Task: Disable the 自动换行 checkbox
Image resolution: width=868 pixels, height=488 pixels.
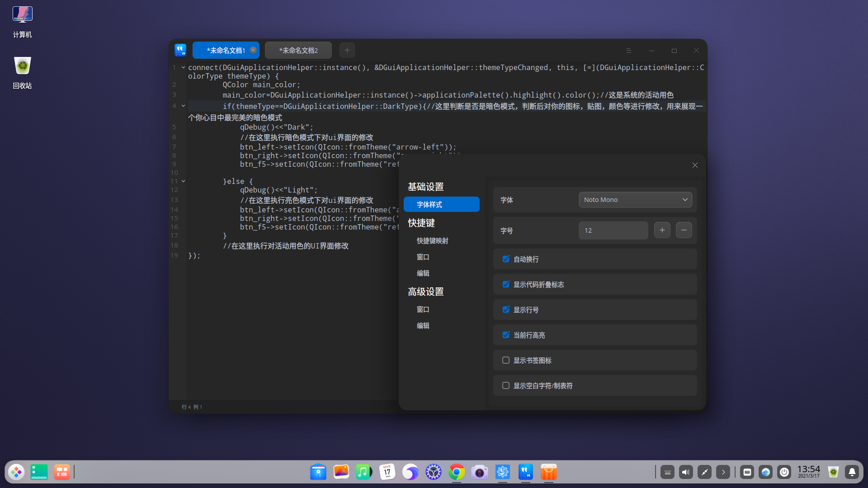Action: (506, 259)
